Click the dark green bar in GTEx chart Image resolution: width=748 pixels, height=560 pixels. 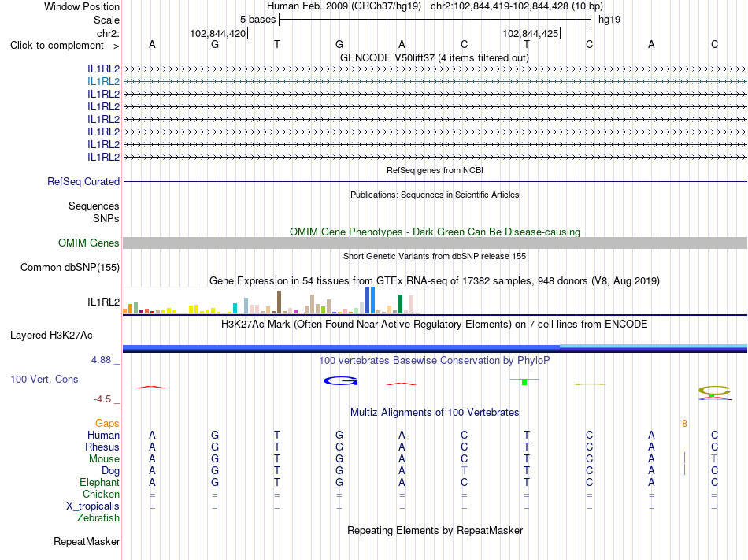point(400,304)
